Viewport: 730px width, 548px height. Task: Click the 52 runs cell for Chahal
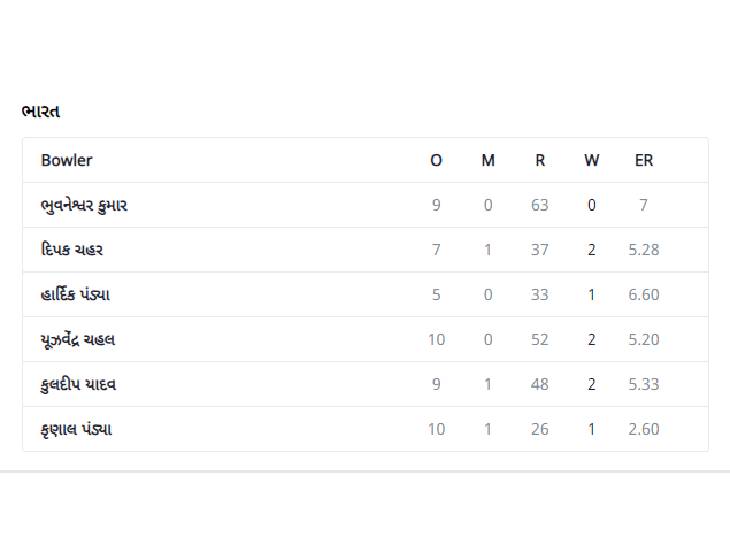[x=540, y=340]
